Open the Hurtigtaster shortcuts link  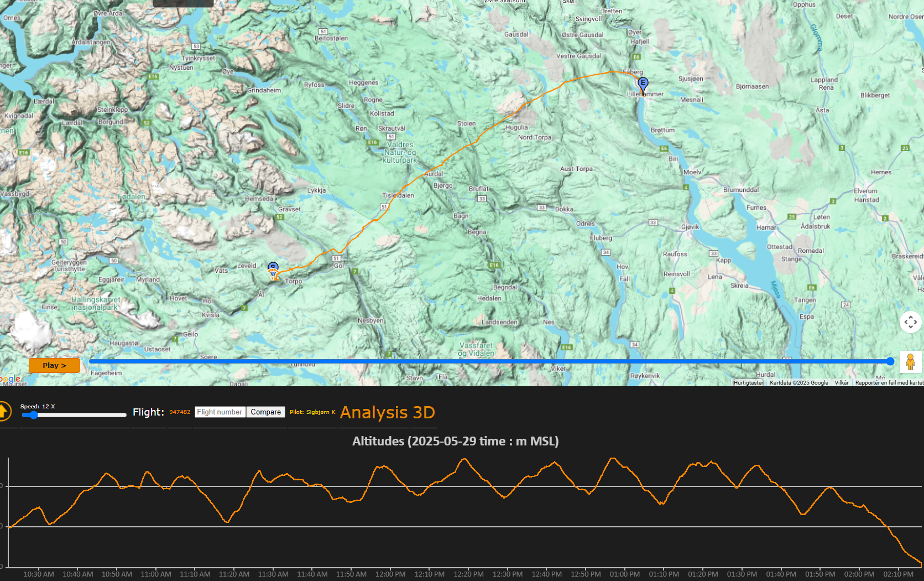748,382
